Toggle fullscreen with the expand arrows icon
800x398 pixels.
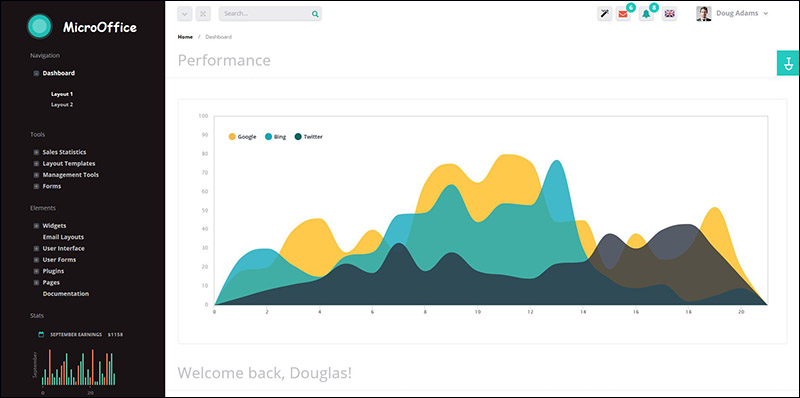click(x=203, y=14)
